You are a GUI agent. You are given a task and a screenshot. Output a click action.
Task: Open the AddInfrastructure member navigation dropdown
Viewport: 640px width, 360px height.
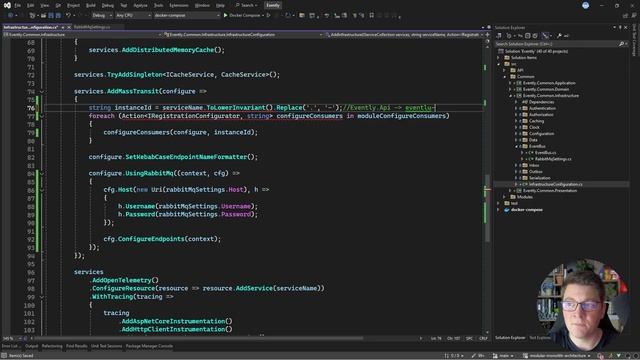(x=404, y=35)
